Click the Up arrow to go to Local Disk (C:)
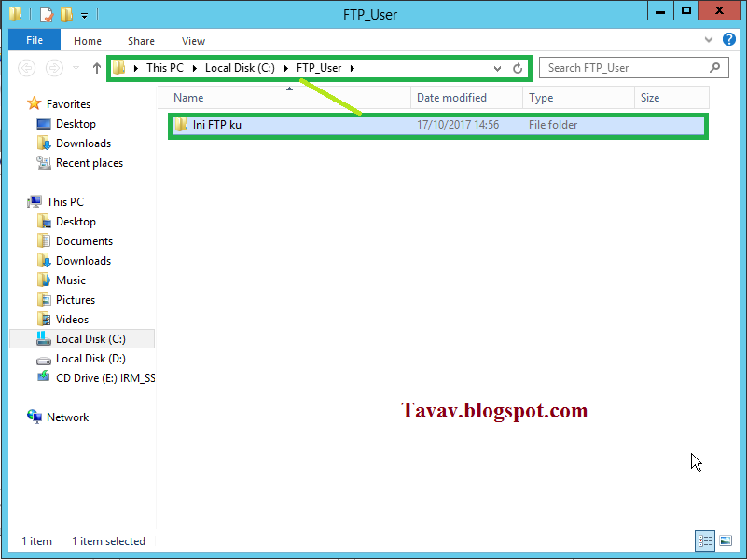Screen dimensions: 747x560 pos(96,67)
